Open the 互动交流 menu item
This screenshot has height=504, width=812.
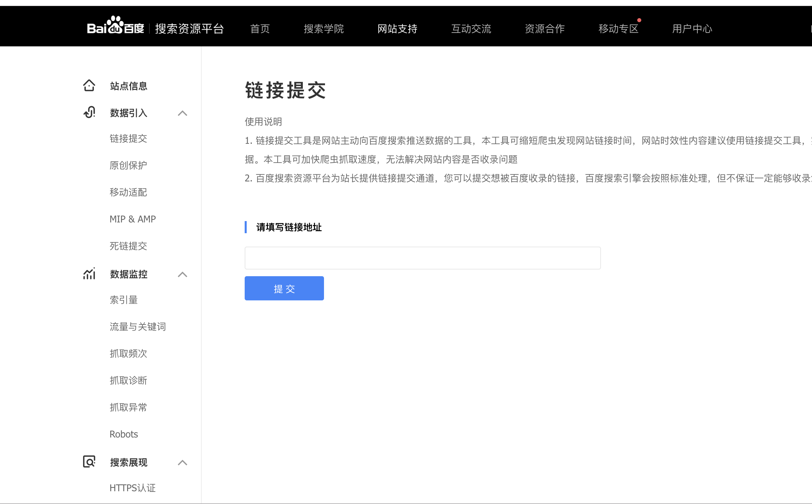[471, 29]
